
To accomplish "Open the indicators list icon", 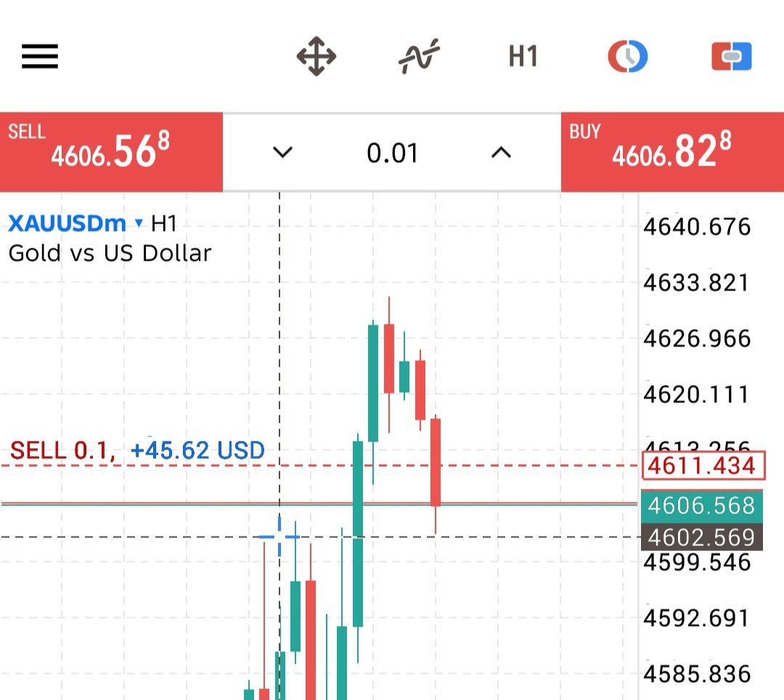I will point(419,56).
